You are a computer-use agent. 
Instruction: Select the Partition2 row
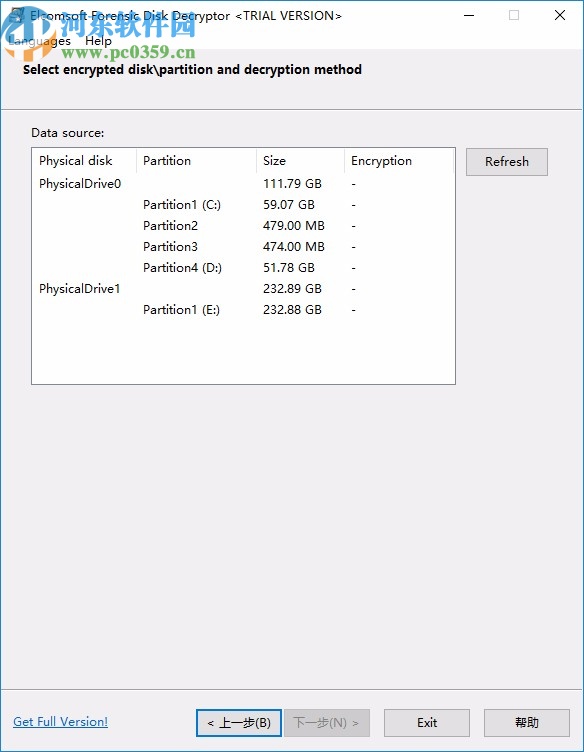[x=243, y=226]
